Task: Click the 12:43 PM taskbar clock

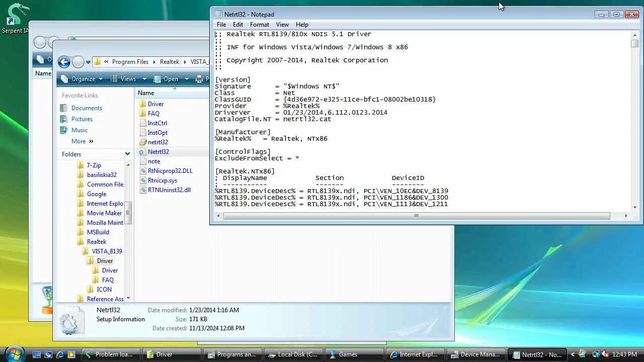Action: pyautogui.click(x=625, y=354)
